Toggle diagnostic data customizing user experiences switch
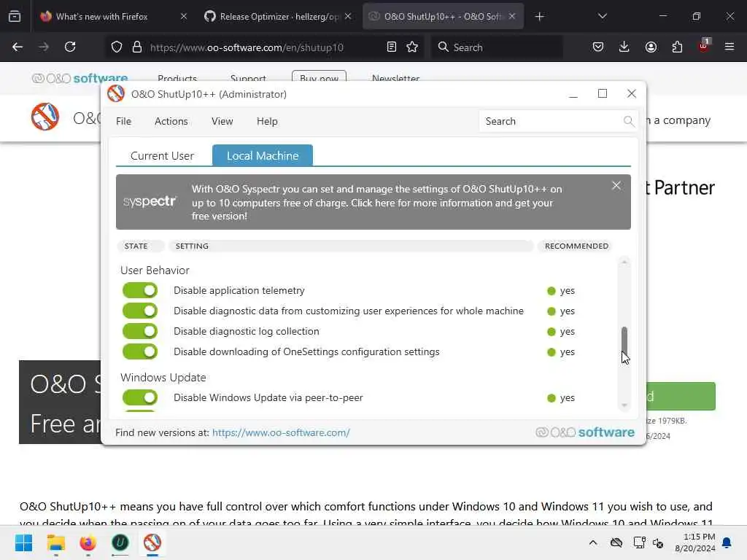This screenshot has height=560, width=747. 140,311
